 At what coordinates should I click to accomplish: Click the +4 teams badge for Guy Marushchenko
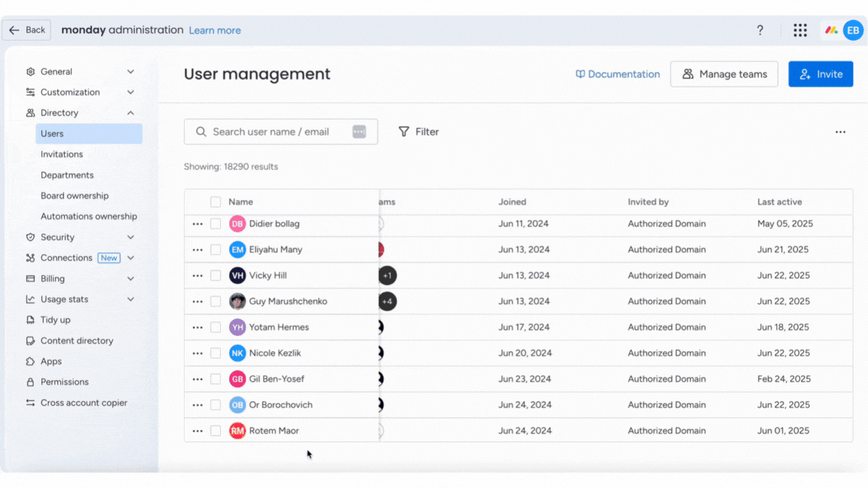point(387,301)
